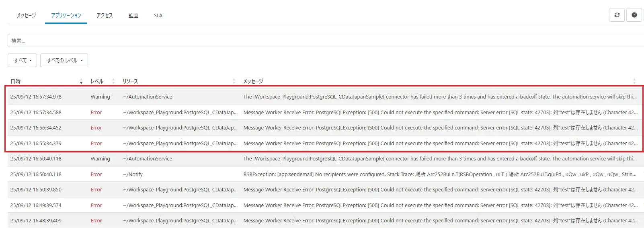644x228 pixels.
Task: Switch to the アクセス tab
Action: (105, 15)
